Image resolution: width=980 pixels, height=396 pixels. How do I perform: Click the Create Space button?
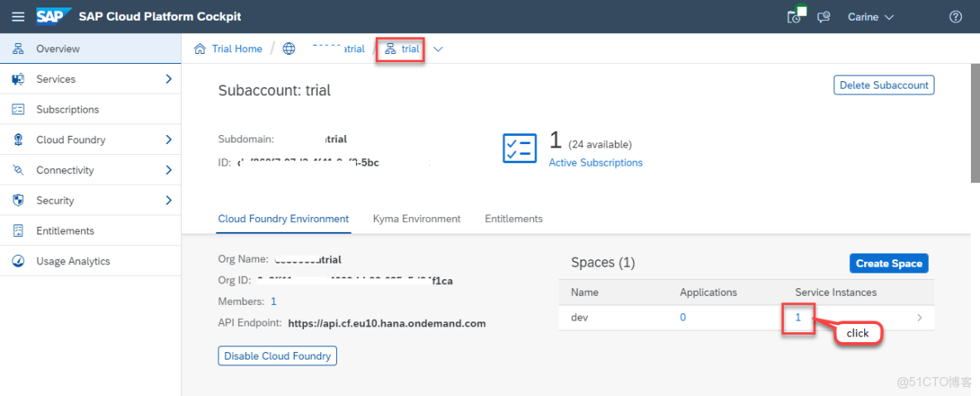coord(889,263)
